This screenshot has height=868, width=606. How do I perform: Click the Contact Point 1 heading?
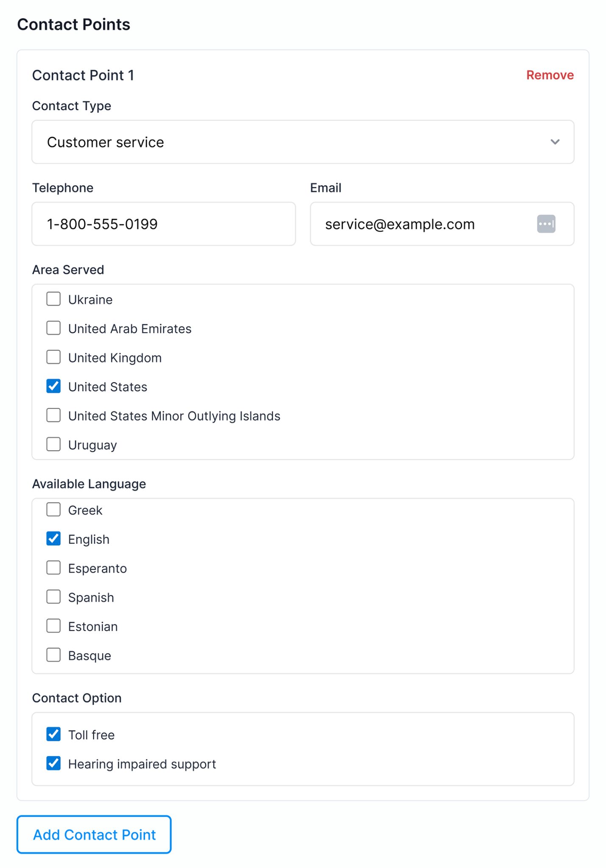[x=83, y=75]
